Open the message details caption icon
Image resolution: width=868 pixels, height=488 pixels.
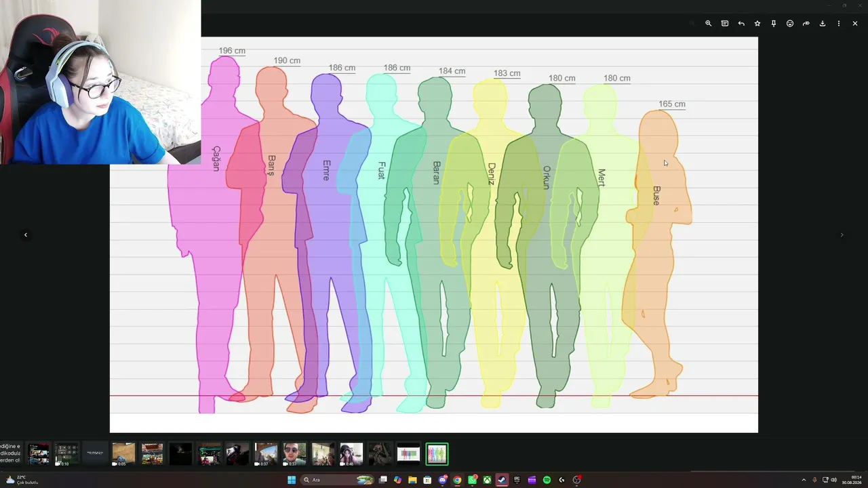[725, 23]
